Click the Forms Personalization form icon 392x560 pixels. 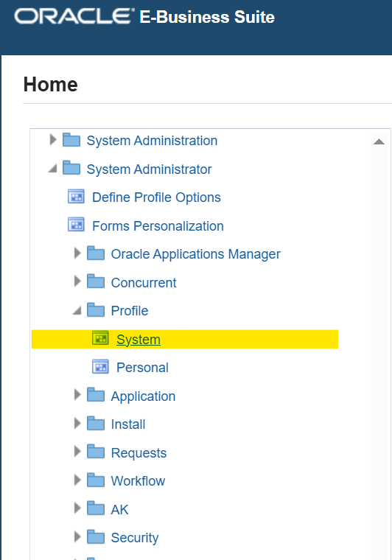[x=76, y=225]
